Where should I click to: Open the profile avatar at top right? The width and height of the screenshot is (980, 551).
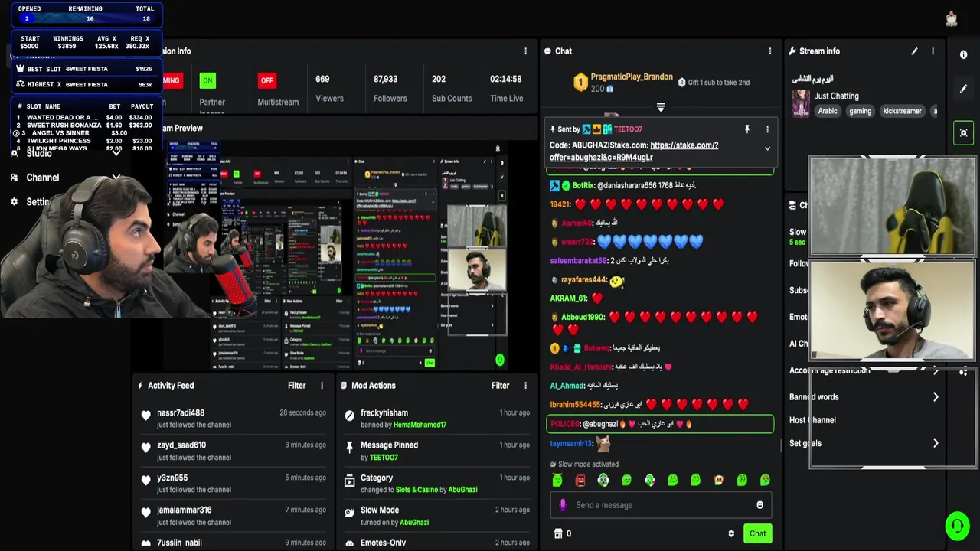tap(951, 18)
